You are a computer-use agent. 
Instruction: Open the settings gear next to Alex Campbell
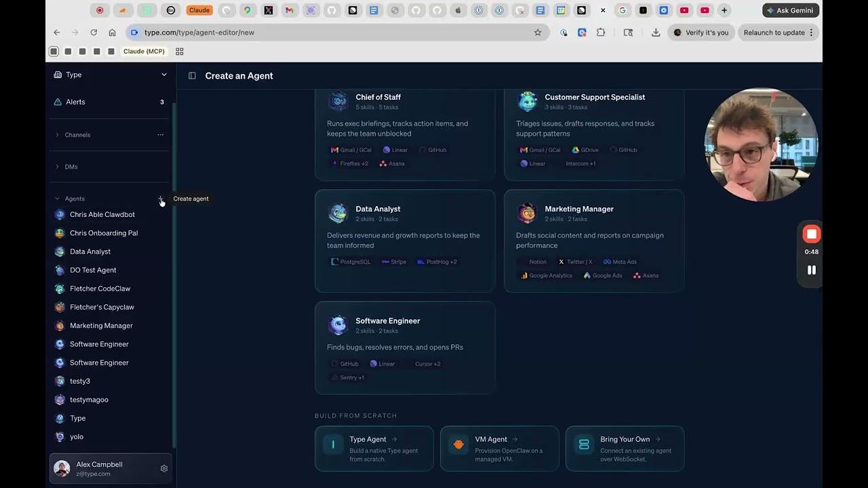pos(164,468)
